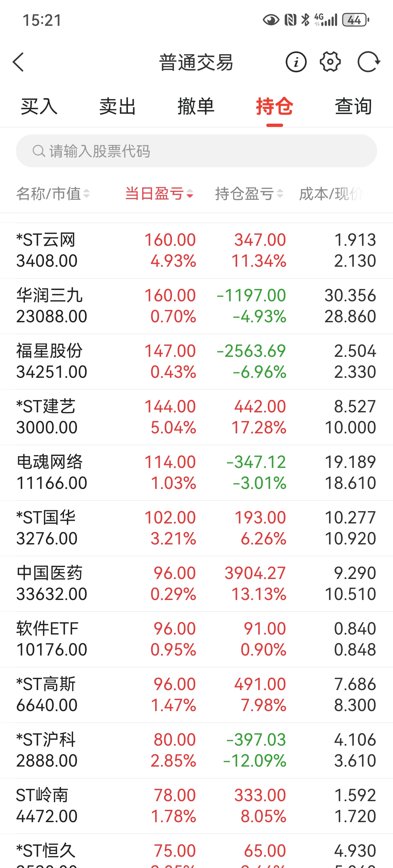The height and width of the screenshot is (868, 393).
Task: Select the 软件ETF position
Action: pos(196,639)
